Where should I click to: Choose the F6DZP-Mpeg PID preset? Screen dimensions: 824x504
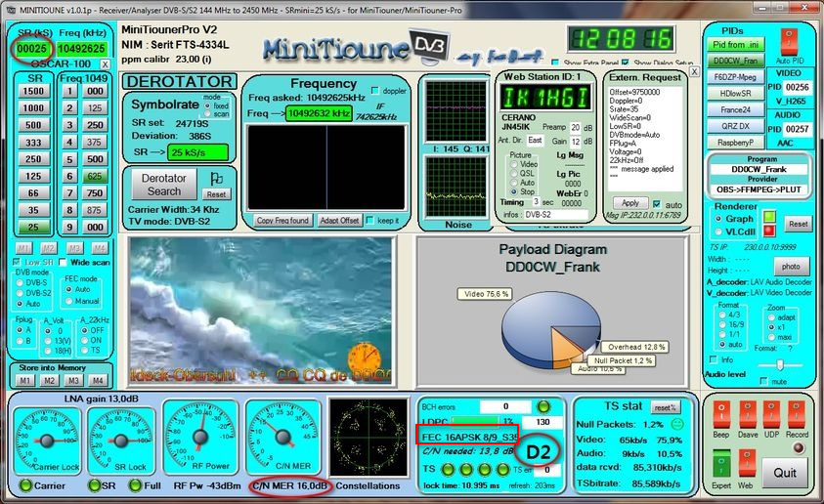coord(735,77)
